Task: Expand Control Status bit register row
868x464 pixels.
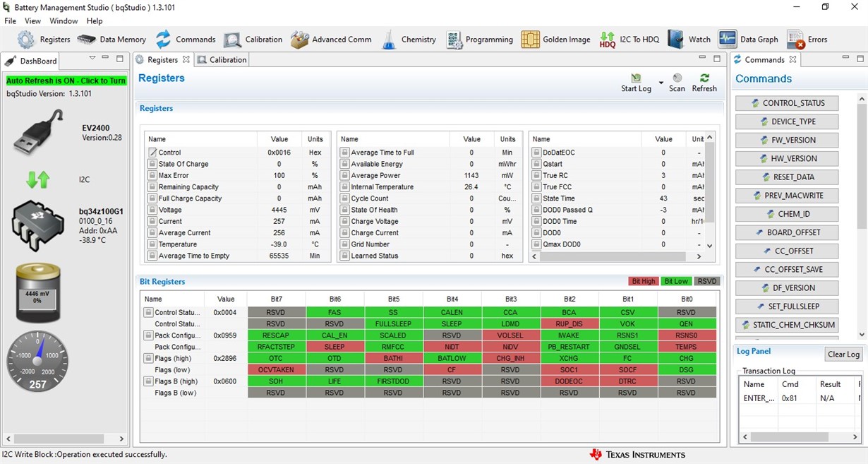Action: [x=148, y=312]
